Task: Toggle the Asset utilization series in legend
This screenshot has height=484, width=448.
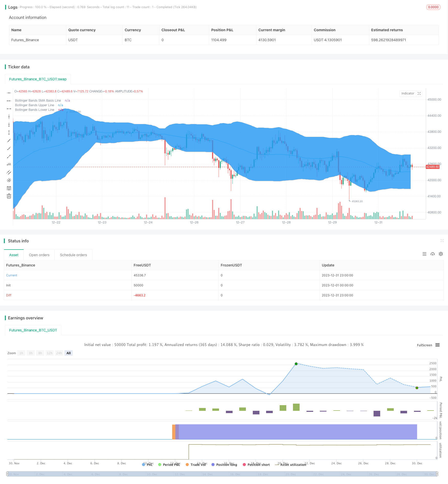Action: click(x=290, y=465)
